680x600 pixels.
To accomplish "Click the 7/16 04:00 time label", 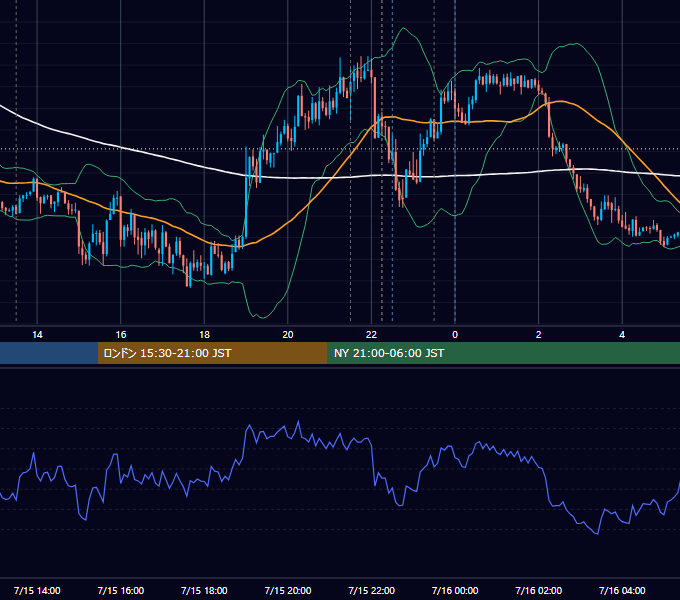I will 622,590.
